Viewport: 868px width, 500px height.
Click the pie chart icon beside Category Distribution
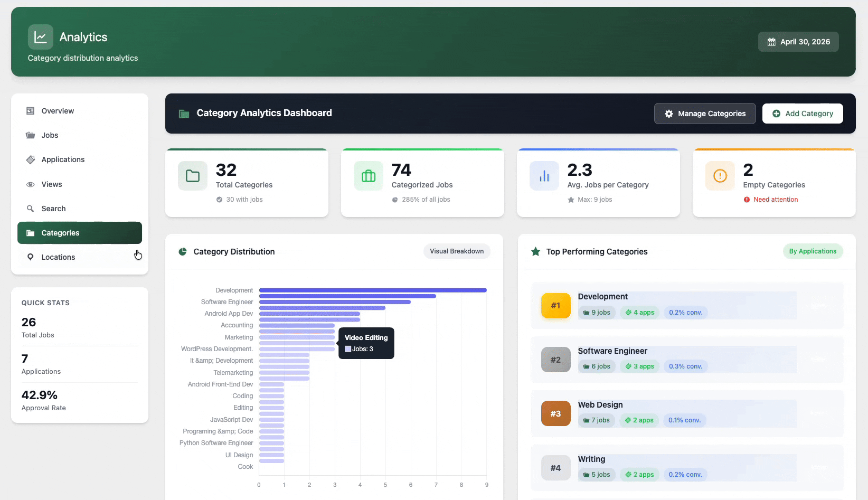(183, 252)
